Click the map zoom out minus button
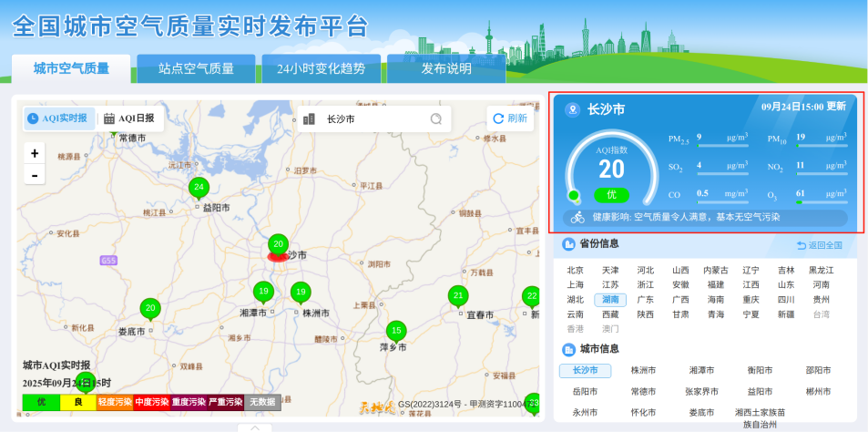The width and height of the screenshot is (868, 432). point(35,175)
